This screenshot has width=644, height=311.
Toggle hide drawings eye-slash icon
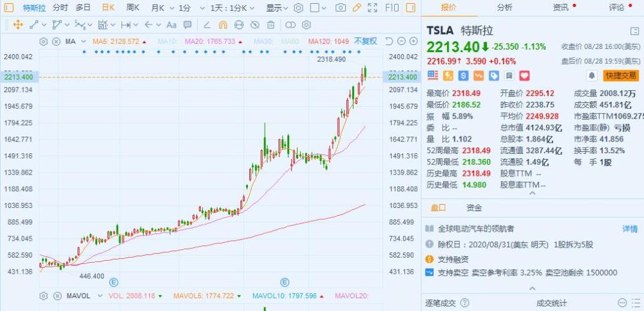pyautogui.click(x=254, y=25)
